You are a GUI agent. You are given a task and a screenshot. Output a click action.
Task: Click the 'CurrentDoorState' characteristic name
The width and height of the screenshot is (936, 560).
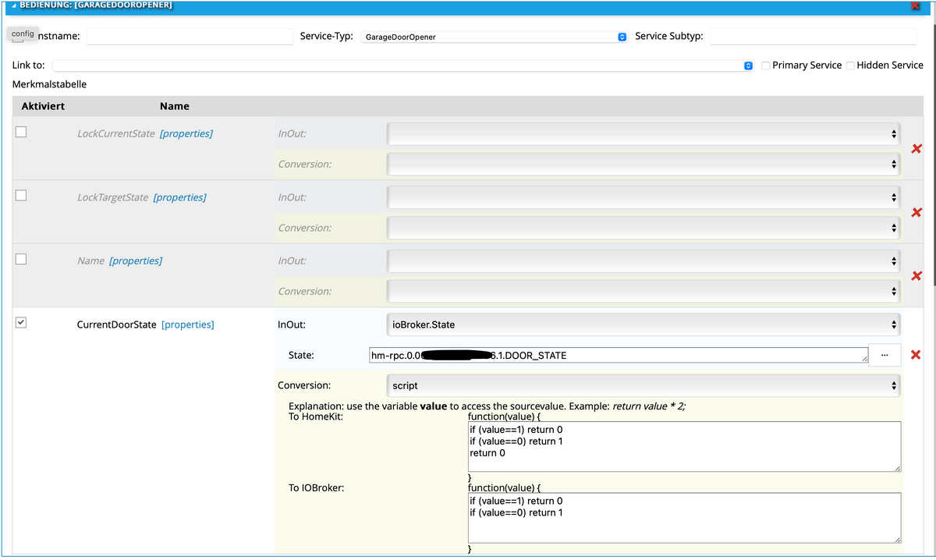tap(116, 324)
